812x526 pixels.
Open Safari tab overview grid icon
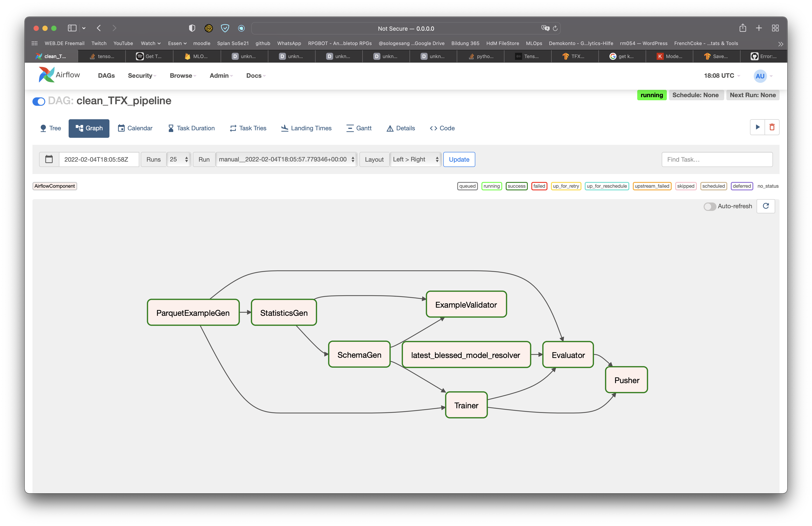[x=775, y=28]
